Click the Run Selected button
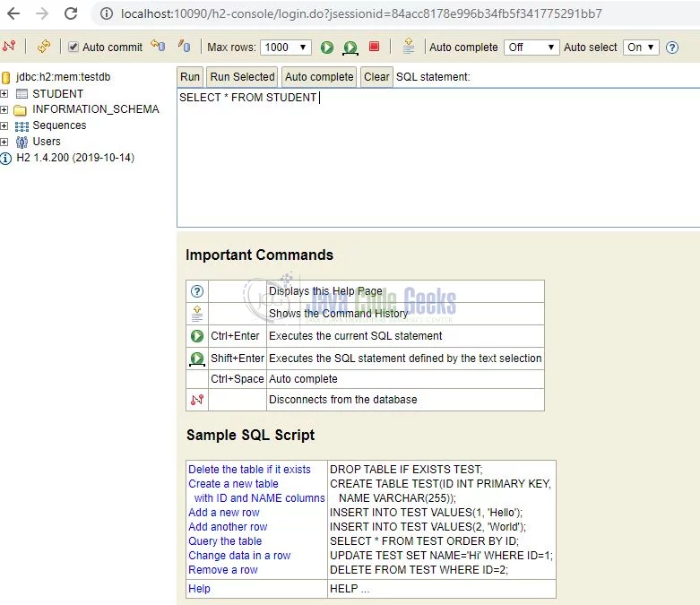Viewport: 700px width, 605px height. pyautogui.click(x=242, y=77)
